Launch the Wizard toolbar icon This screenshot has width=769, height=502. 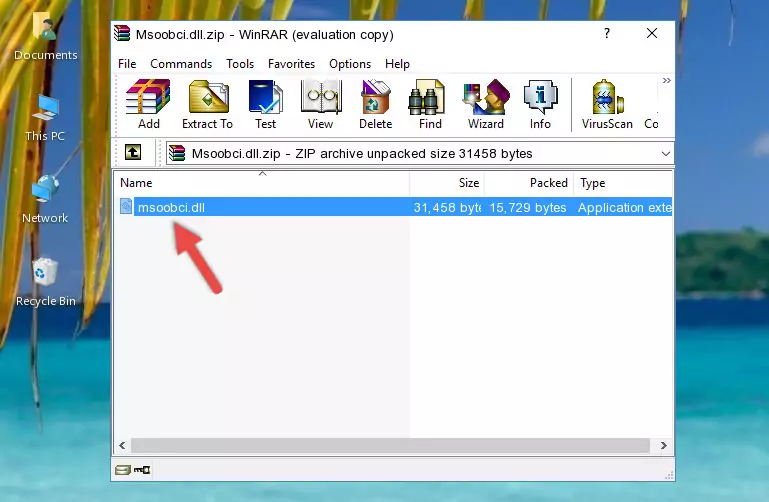(486, 104)
